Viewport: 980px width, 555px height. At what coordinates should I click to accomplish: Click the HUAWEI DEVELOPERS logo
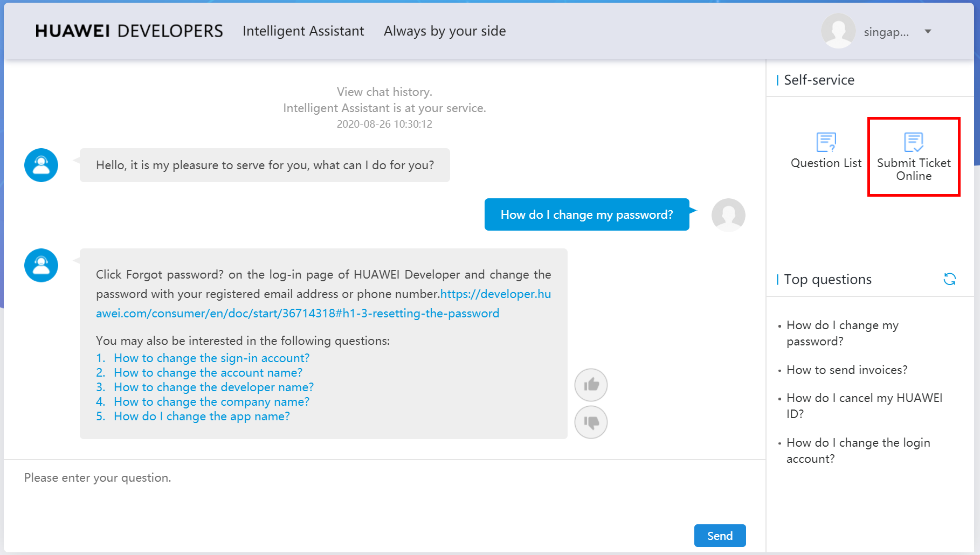(129, 31)
